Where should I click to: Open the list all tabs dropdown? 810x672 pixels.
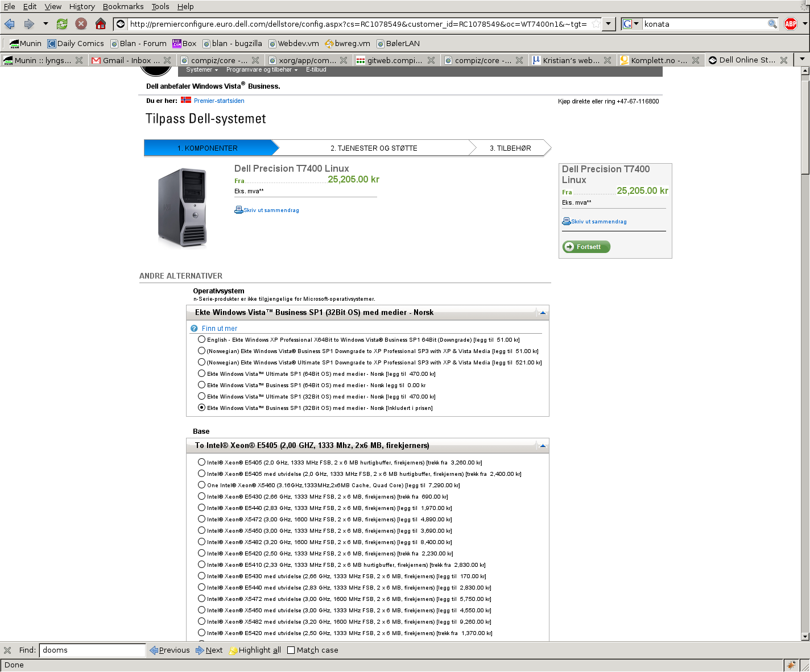[x=802, y=59]
